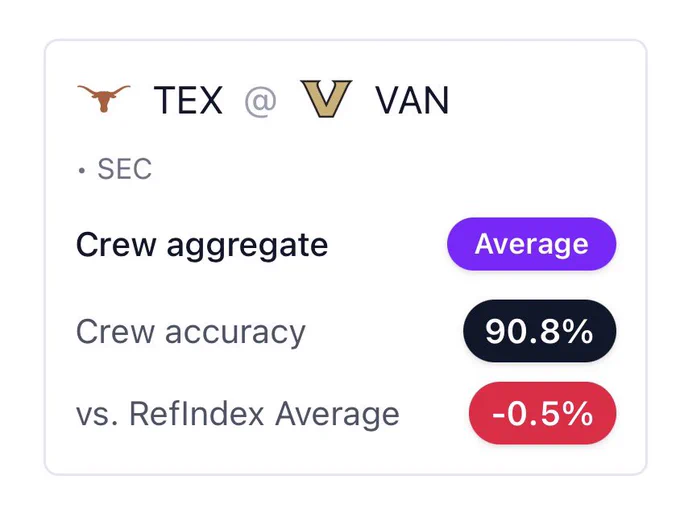Image resolution: width=680 pixels, height=521 pixels.
Task: Select the Crew accuracy label
Action: point(191,332)
